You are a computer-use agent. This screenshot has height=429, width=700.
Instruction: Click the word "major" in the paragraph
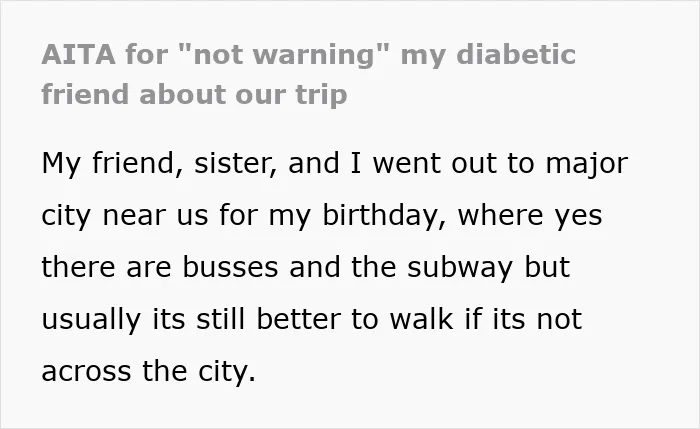click(587, 164)
